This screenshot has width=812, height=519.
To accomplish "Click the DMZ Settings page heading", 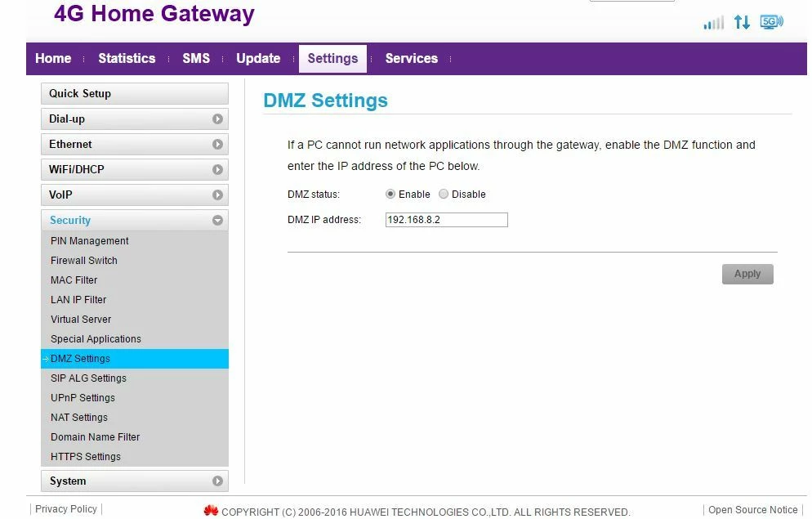I will [x=326, y=101].
